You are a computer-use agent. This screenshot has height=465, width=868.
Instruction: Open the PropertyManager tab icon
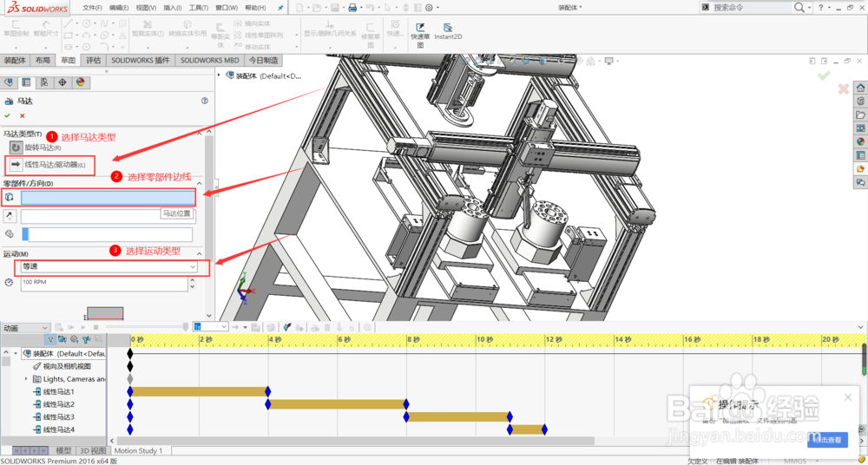(x=26, y=82)
